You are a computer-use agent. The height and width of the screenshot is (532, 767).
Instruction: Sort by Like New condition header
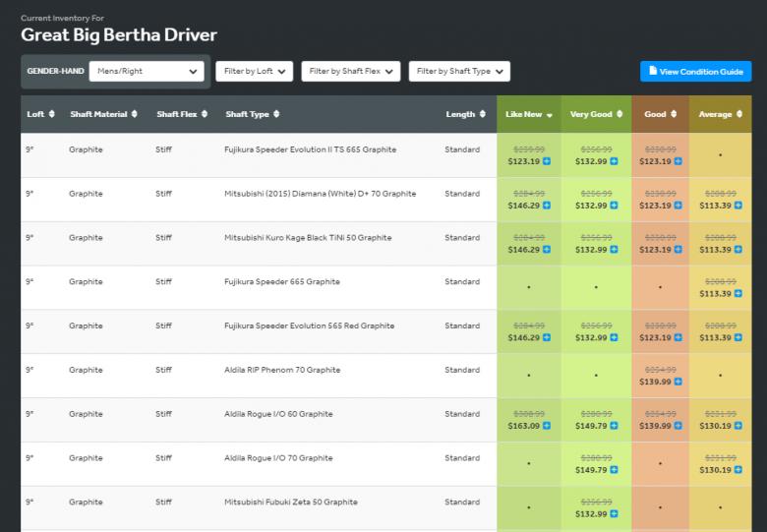coord(528,114)
